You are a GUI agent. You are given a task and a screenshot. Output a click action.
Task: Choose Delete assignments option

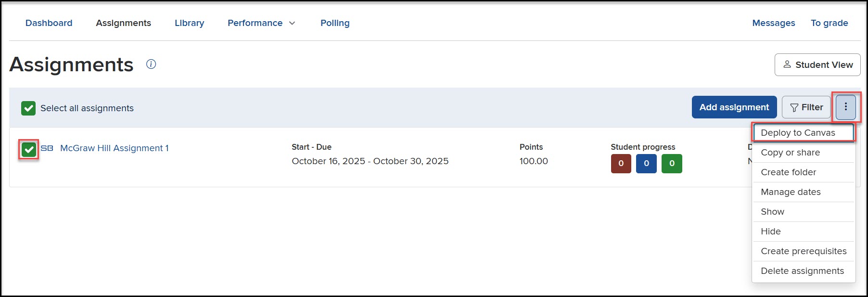tap(802, 271)
